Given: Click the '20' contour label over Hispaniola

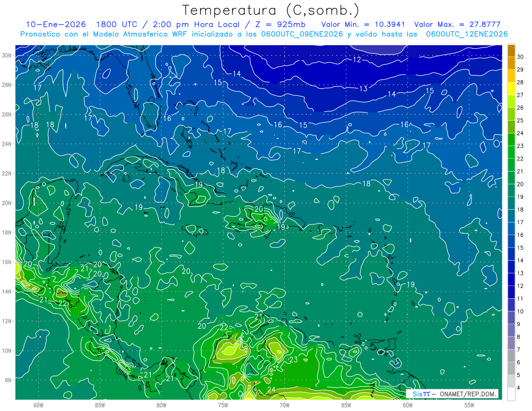Looking at the screenshot, I should point(259,209).
